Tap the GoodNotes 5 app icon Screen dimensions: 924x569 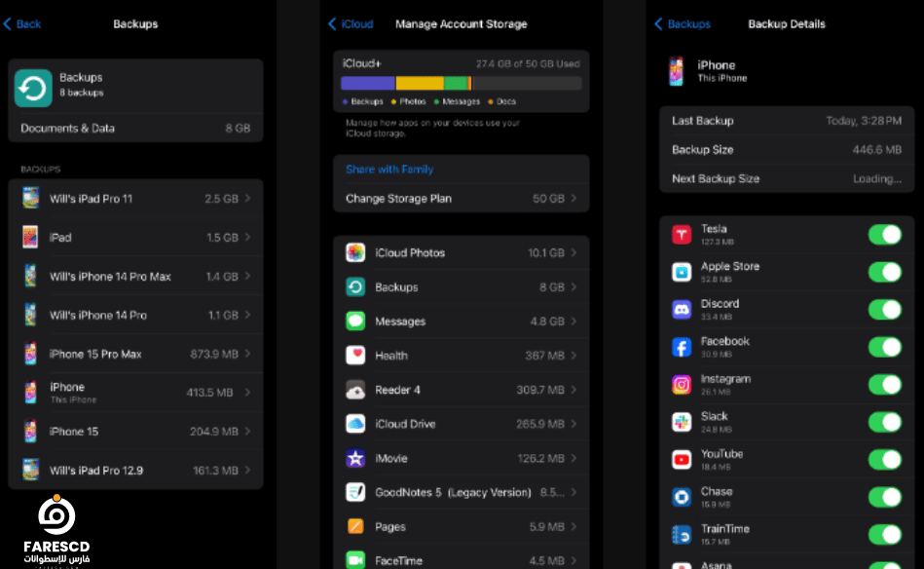[x=355, y=492]
